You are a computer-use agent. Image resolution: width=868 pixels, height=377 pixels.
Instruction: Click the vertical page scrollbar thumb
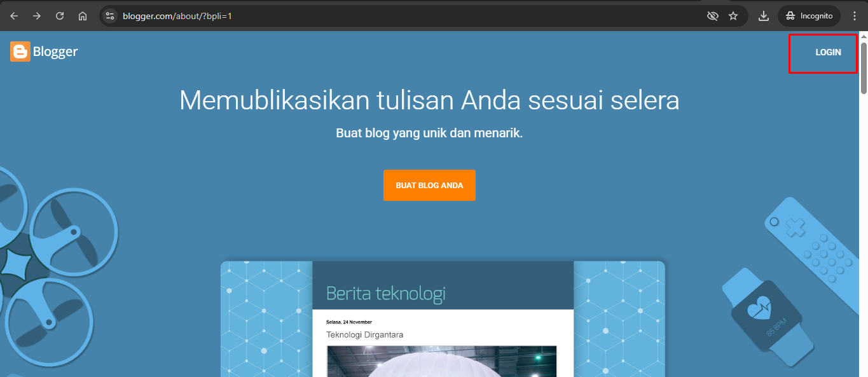tap(864, 68)
